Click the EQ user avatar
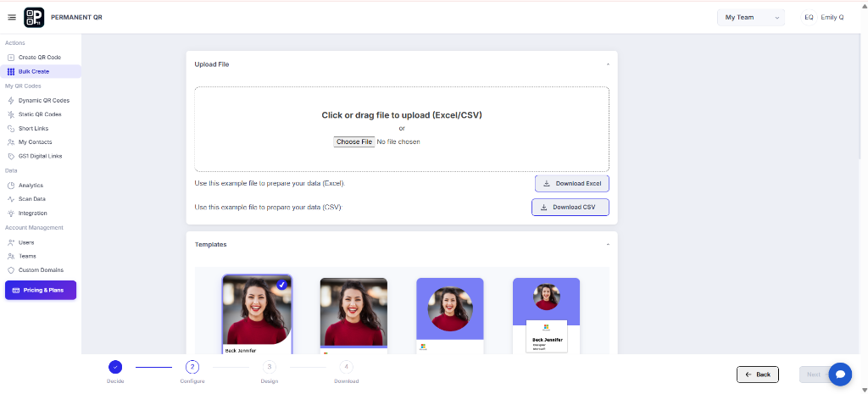 pos(809,17)
